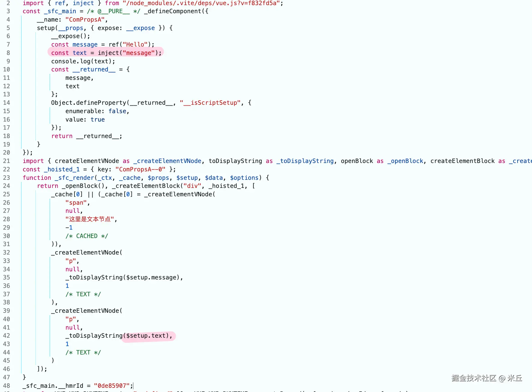Click the line number 8 in gutter

pos(8,53)
